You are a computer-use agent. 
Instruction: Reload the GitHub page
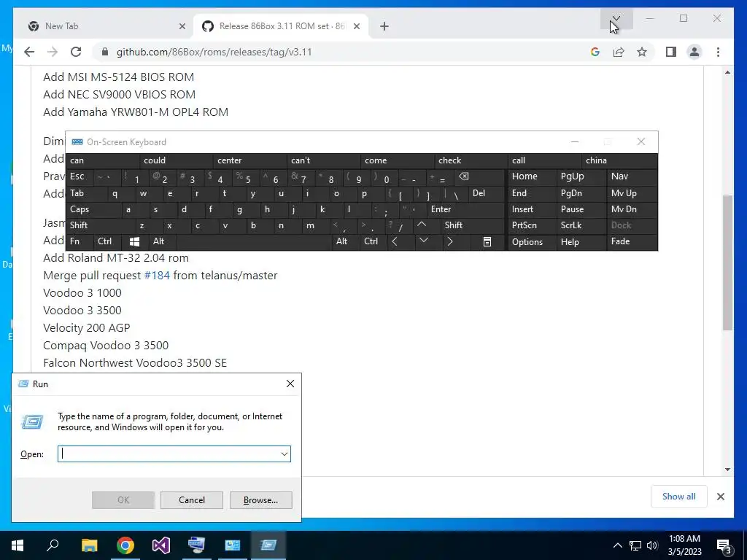point(76,52)
